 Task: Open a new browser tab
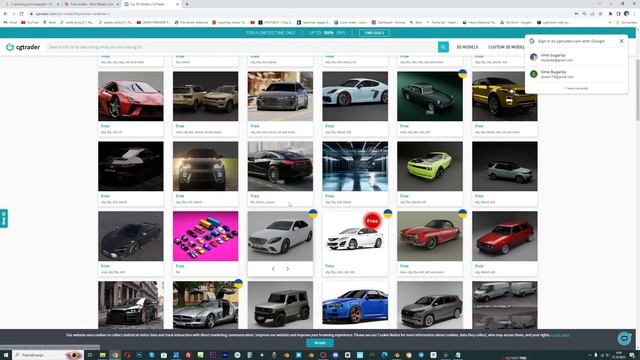click(x=187, y=4)
